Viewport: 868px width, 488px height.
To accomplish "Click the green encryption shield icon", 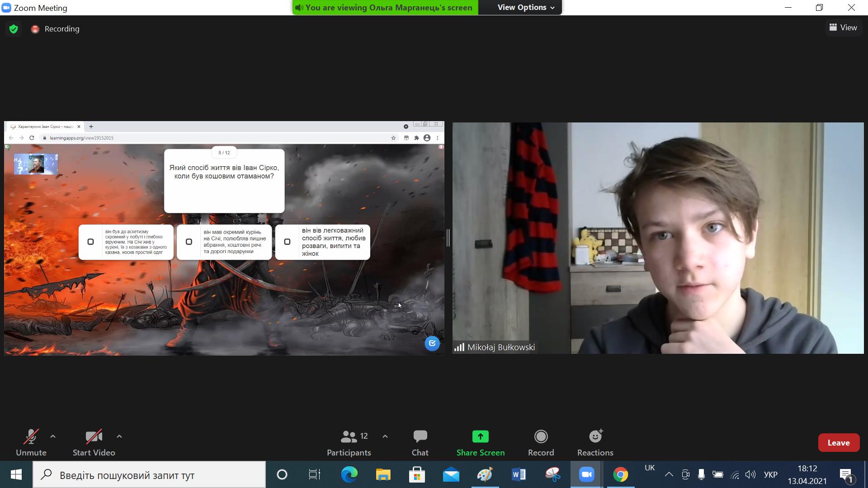I will coord(14,29).
